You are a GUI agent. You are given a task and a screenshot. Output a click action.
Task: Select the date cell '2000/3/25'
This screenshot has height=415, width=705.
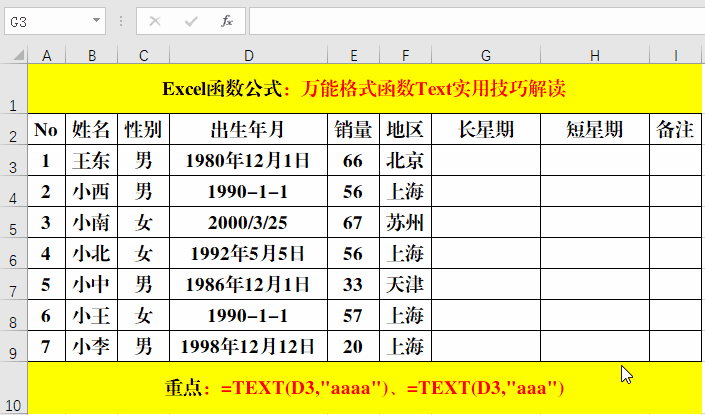248,222
